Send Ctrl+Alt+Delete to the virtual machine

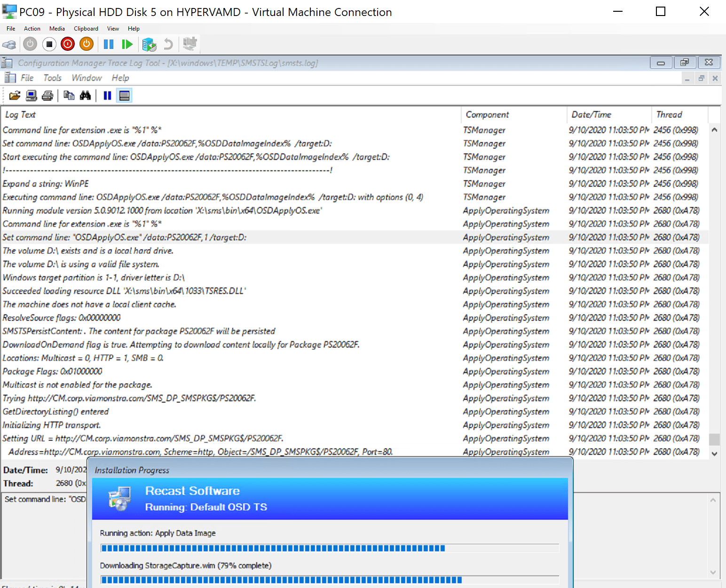click(x=9, y=44)
